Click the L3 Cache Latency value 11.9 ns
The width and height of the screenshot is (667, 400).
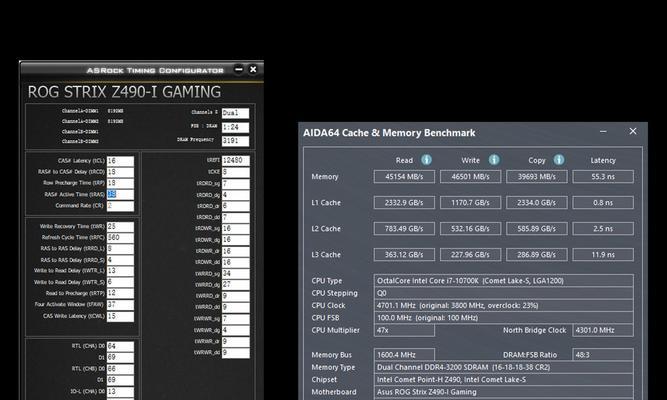click(603, 254)
